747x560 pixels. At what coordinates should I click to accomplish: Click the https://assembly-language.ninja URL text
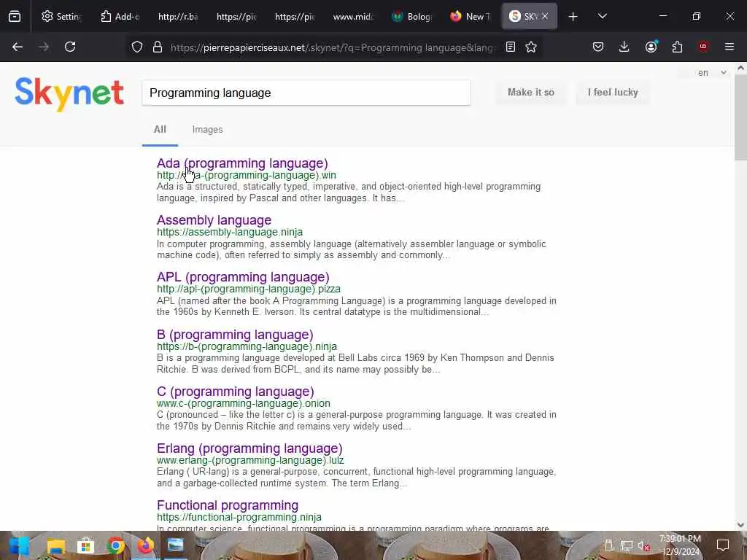pyautogui.click(x=230, y=232)
